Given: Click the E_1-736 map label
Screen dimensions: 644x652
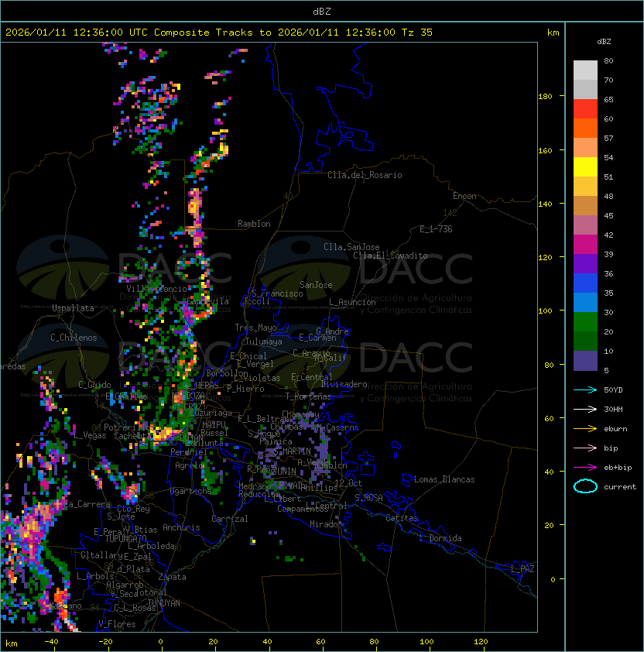Looking at the screenshot, I should (436, 229).
